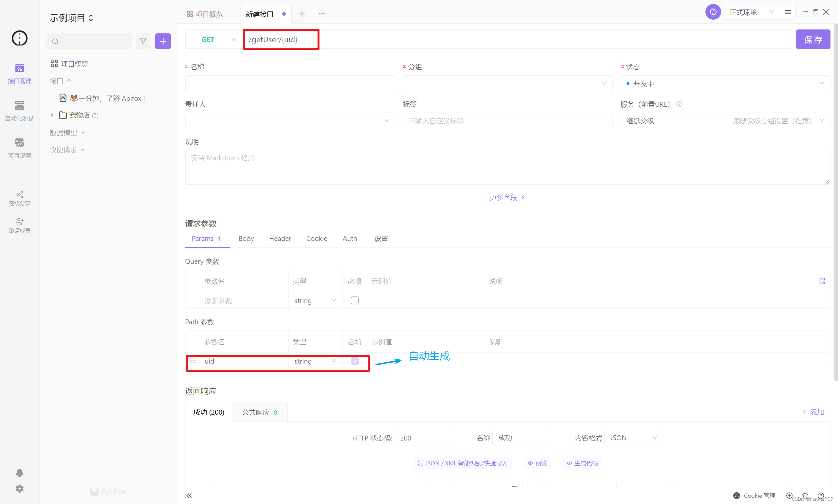Open 项目设置 in the left sidebar

(19, 148)
